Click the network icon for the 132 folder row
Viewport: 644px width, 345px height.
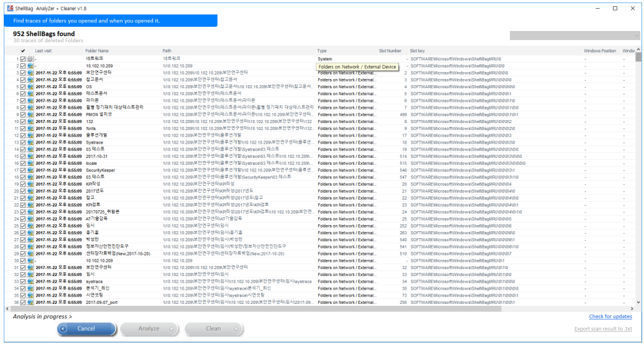(x=30, y=122)
